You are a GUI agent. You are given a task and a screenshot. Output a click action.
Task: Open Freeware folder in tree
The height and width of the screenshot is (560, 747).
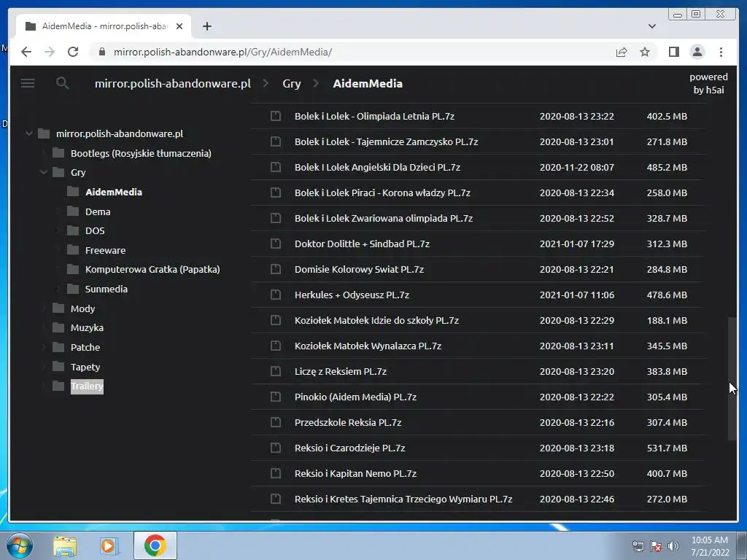click(105, 250)
